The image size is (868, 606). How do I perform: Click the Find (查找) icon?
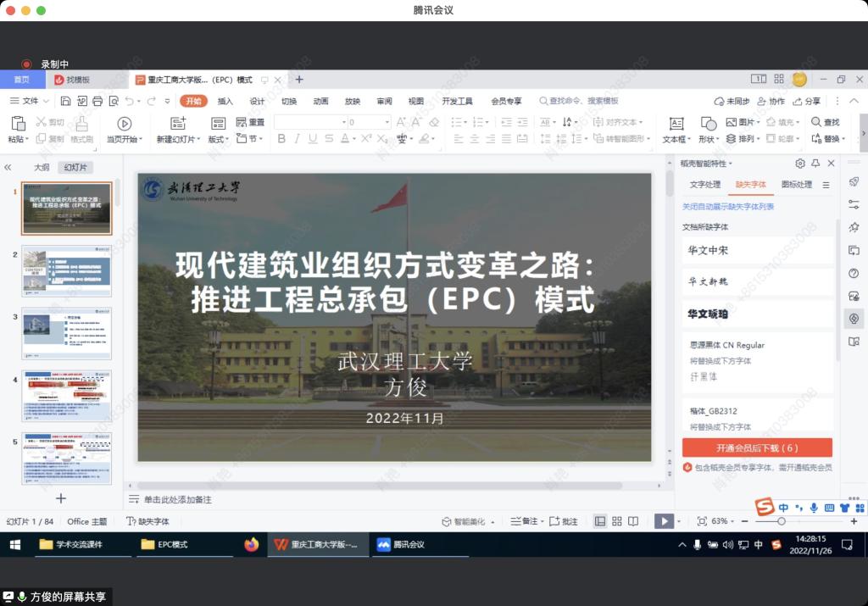click(x=816, y=122)
